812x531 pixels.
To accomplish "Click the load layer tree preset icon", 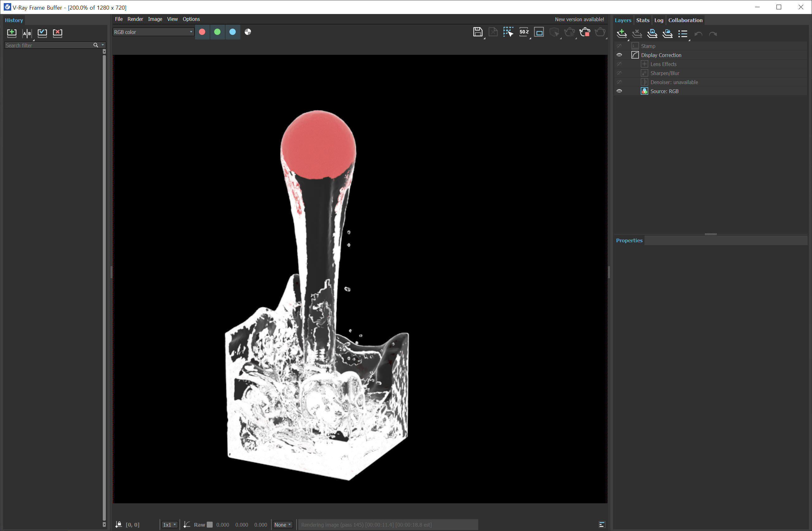I will coord(667,33).
